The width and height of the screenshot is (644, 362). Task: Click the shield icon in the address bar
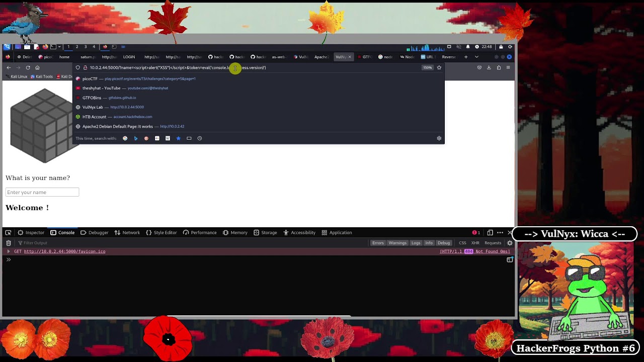(x=77, y=67)
